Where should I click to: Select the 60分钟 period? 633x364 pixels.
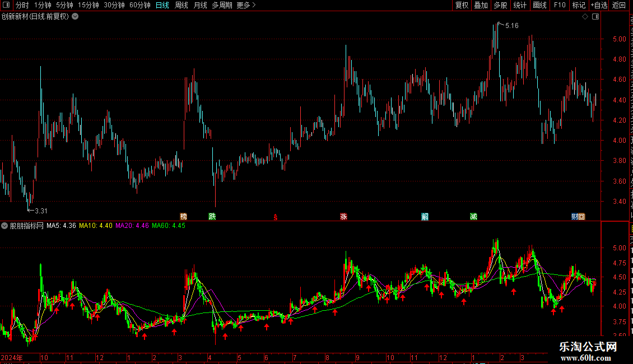[x=140, y=5]
